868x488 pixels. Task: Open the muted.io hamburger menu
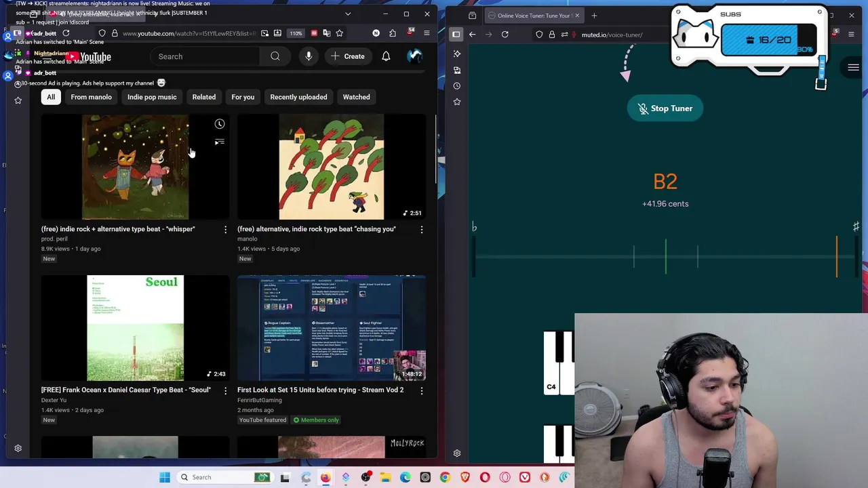[x=853, y=67]
